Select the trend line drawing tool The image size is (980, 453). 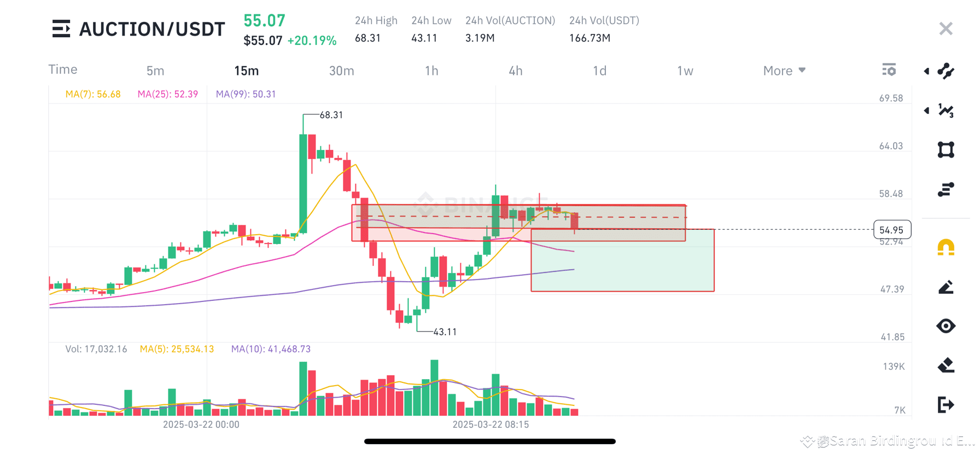click(946, 71)
